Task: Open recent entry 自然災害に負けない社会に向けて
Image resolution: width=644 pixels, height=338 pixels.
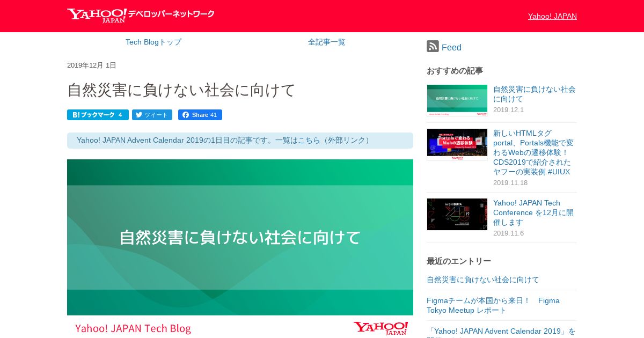Action: (483, 280)
